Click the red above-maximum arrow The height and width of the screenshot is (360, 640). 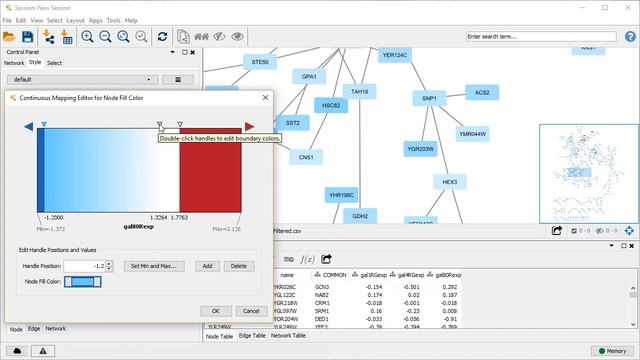[249, 127]
